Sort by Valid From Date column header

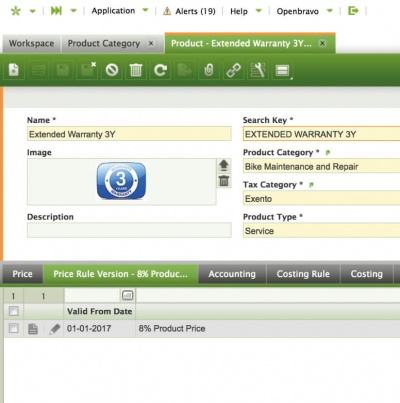click(100, 311)
